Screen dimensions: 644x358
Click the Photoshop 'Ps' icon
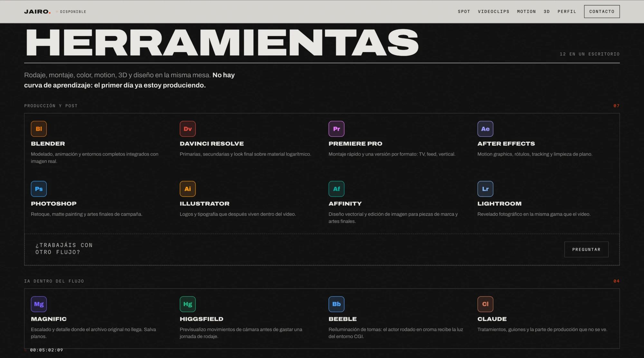[39, 189]
